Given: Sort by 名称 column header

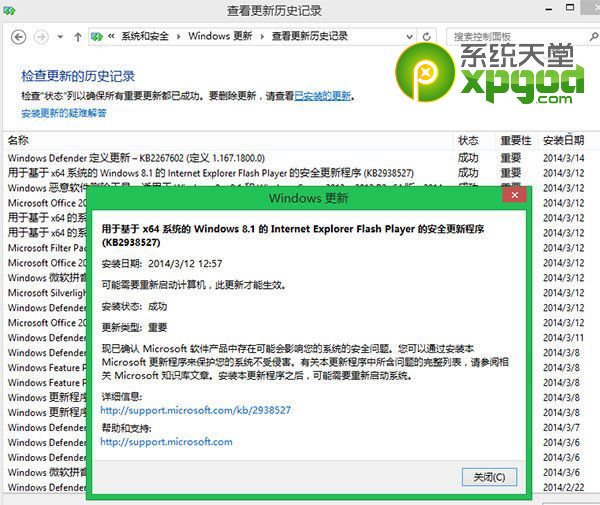Looking at the screenshot, I should coord(18,140).
